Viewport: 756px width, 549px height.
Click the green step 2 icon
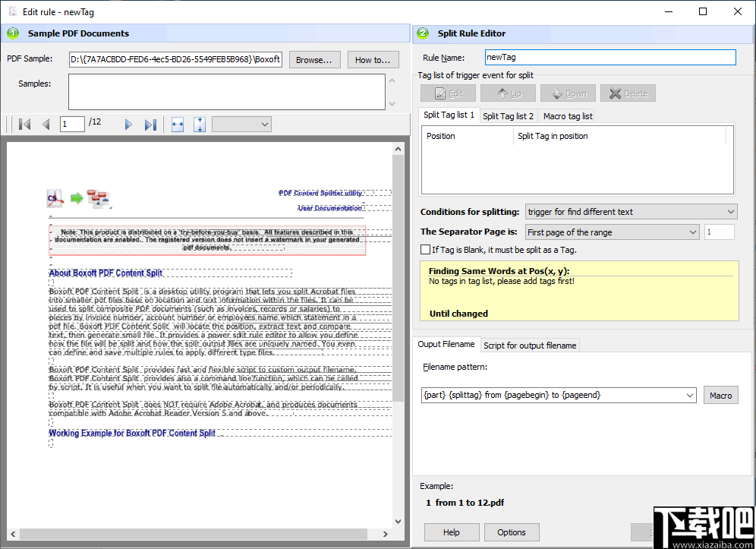click(423, 33)
